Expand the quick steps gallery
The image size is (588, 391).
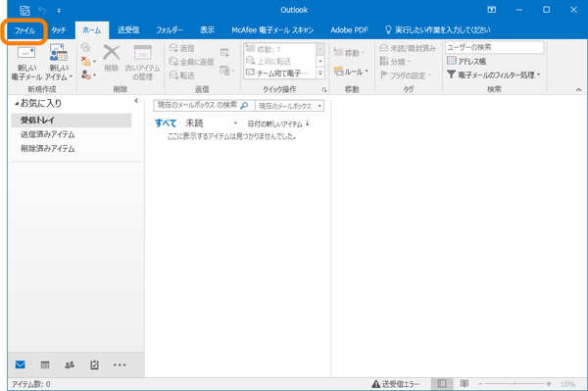(320, 73)
